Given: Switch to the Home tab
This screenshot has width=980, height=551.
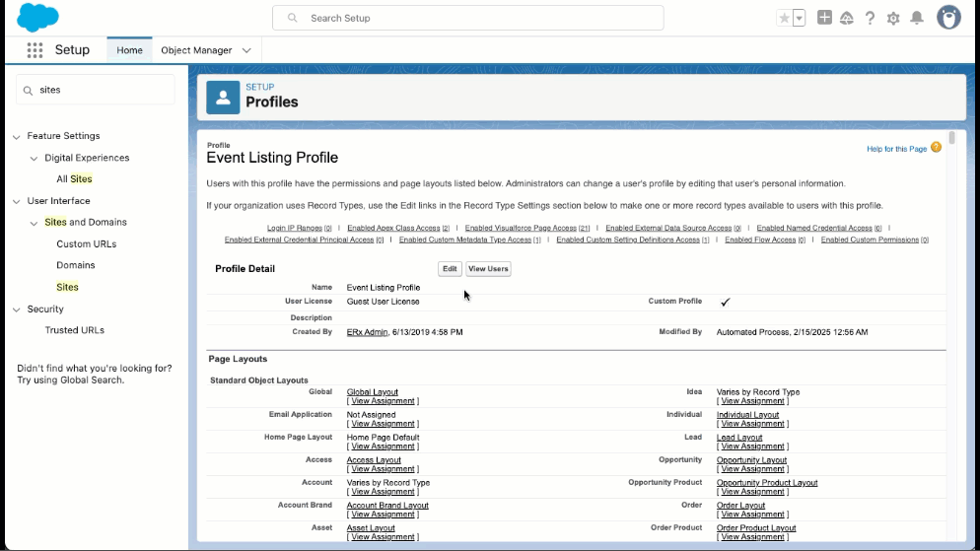Looking at the screenshot, I should 129,50.
